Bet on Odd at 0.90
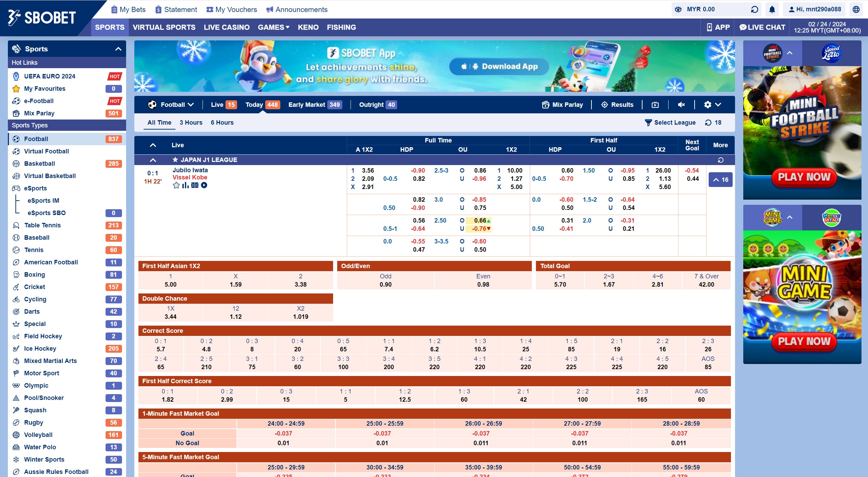Screen dimensions: 868x477 (x=386, y=280)
